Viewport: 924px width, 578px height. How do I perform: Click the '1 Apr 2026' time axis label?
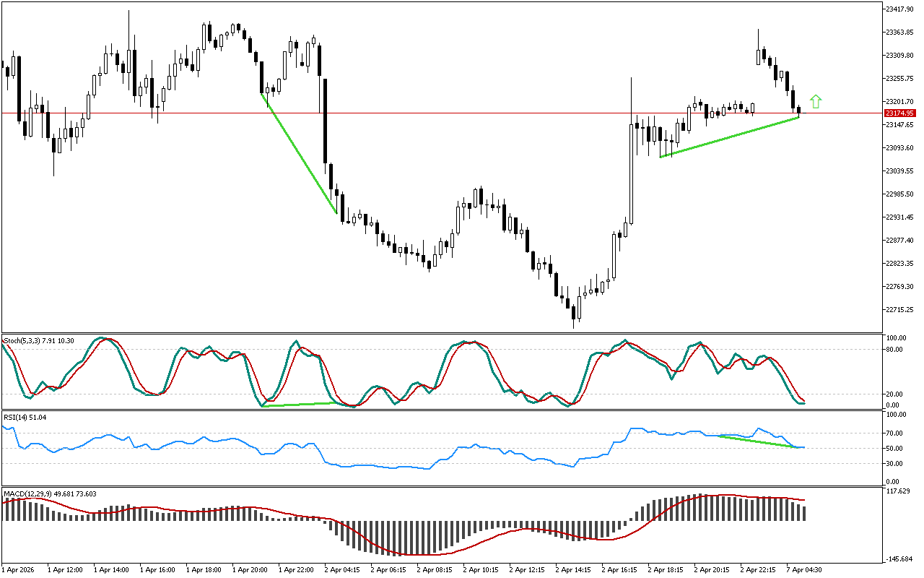click(19, 569)
